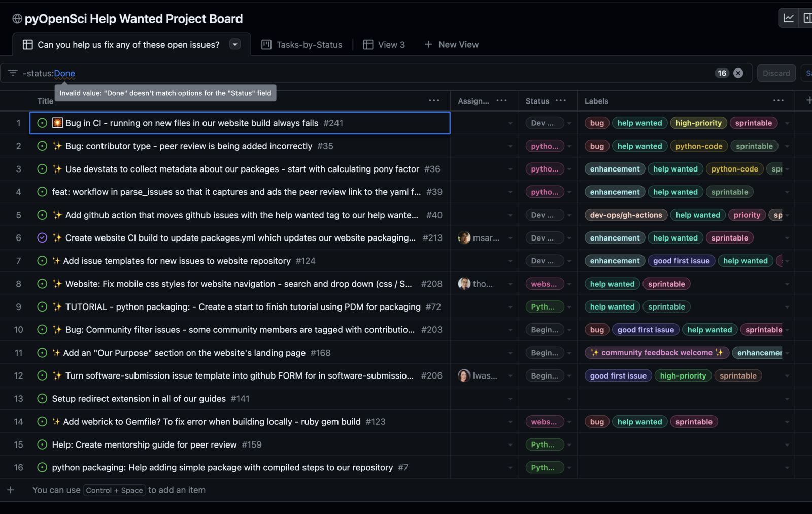
Task: Open issue "Help: Create mentorship guide for peer review"
Action: pos(145,444)
